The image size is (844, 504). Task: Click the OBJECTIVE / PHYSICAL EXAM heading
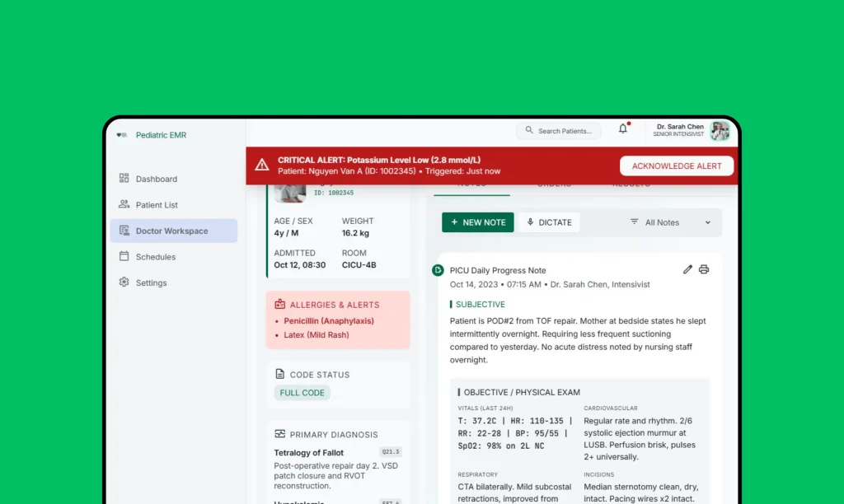[x=522, y=392]
